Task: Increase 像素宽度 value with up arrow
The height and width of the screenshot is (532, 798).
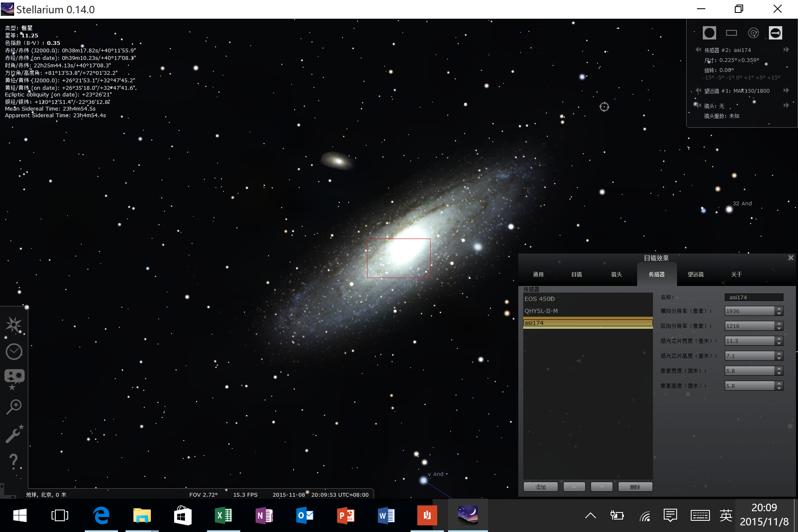Action: coord(779,369)
